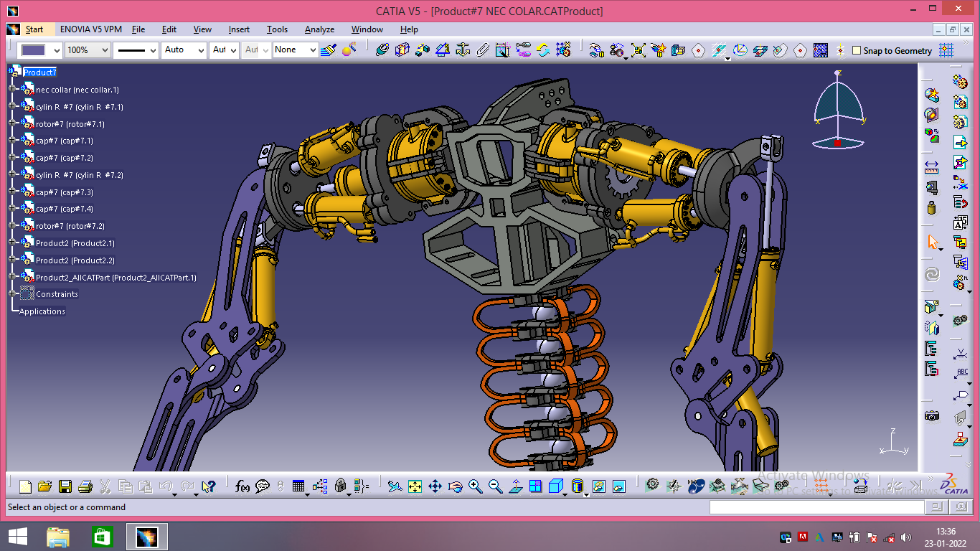Viewport: 980px width, 551px height.
Task: Activate the Rotate view tool
Action: click(455, 486)
